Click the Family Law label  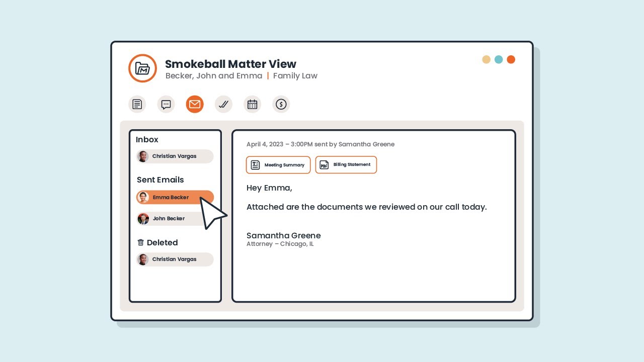point(295,76)
